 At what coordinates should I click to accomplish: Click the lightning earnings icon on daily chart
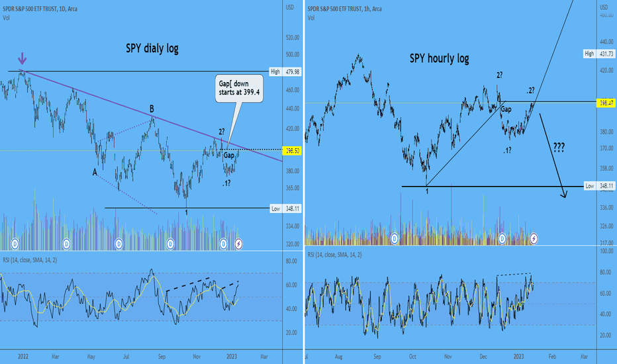pos(238,244)
